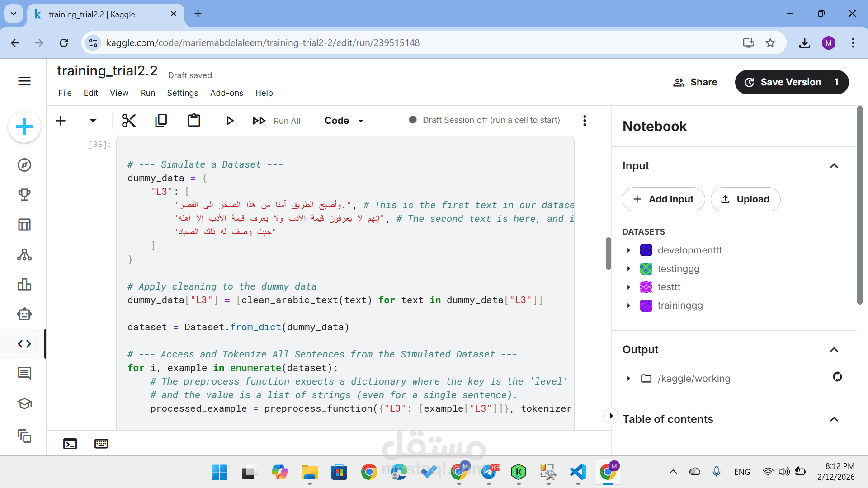Run the current cell with play icon
The height and width of the screenshot is (488, 868).
point(230,121)
